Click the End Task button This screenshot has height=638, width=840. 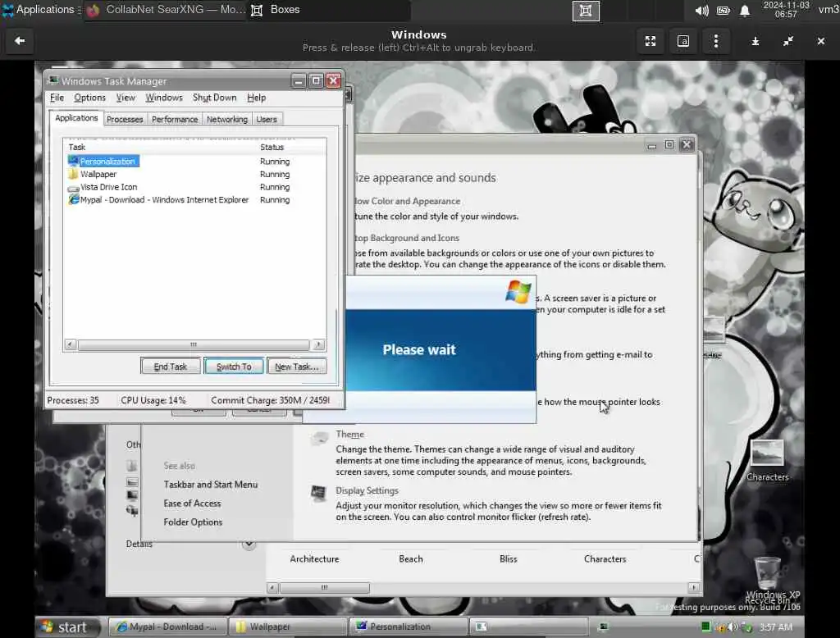(x=171, y=367)
